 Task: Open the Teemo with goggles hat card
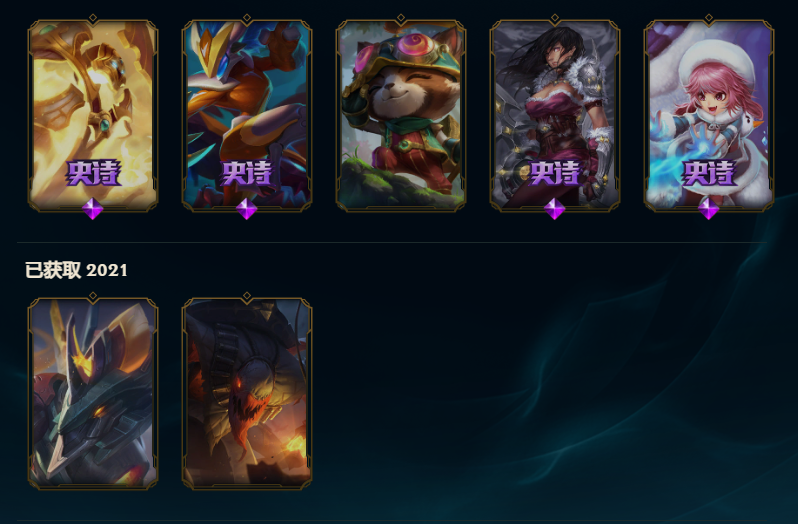tap(401, 115)
